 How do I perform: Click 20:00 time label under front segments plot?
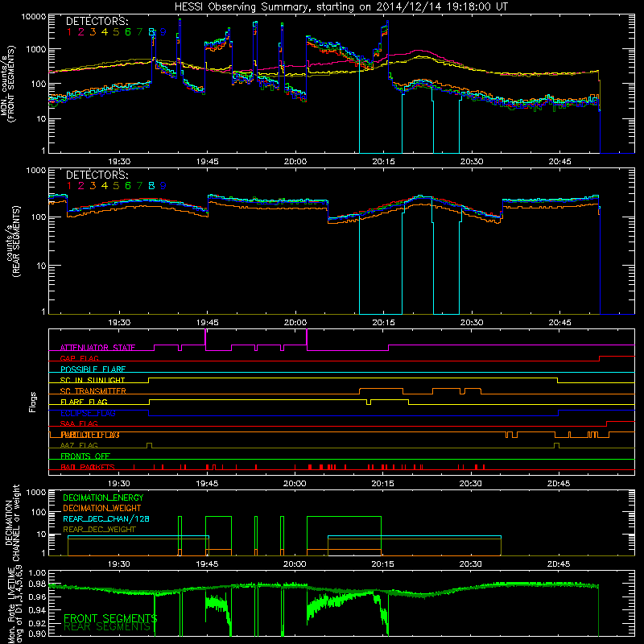coord(295,162)
